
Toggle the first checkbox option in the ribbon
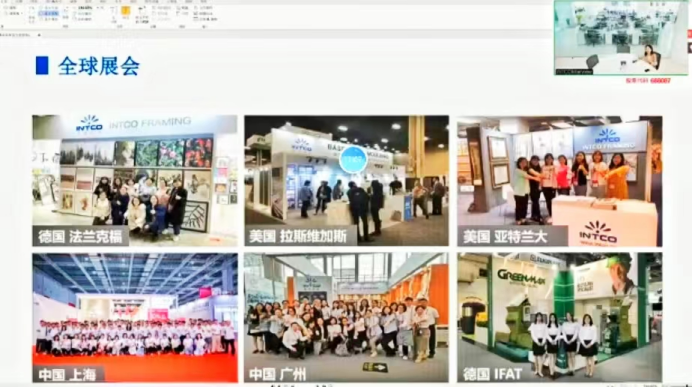coord(49,8)
